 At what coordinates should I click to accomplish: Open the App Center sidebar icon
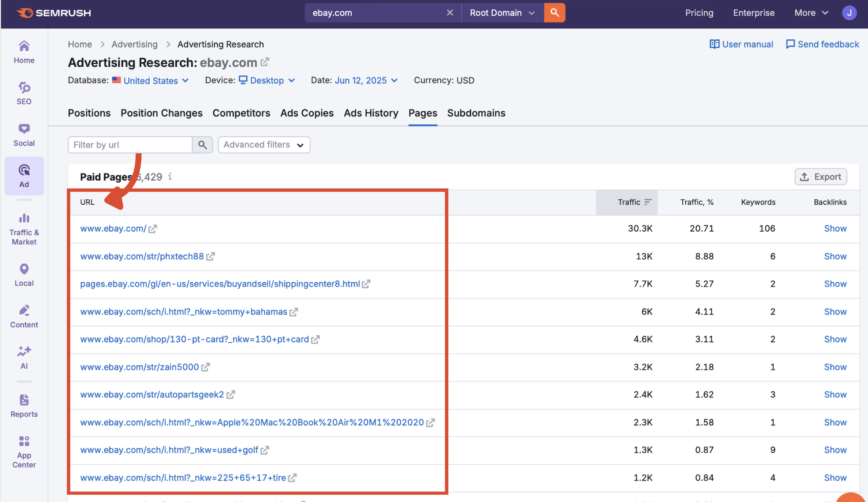tap(24, 450)
